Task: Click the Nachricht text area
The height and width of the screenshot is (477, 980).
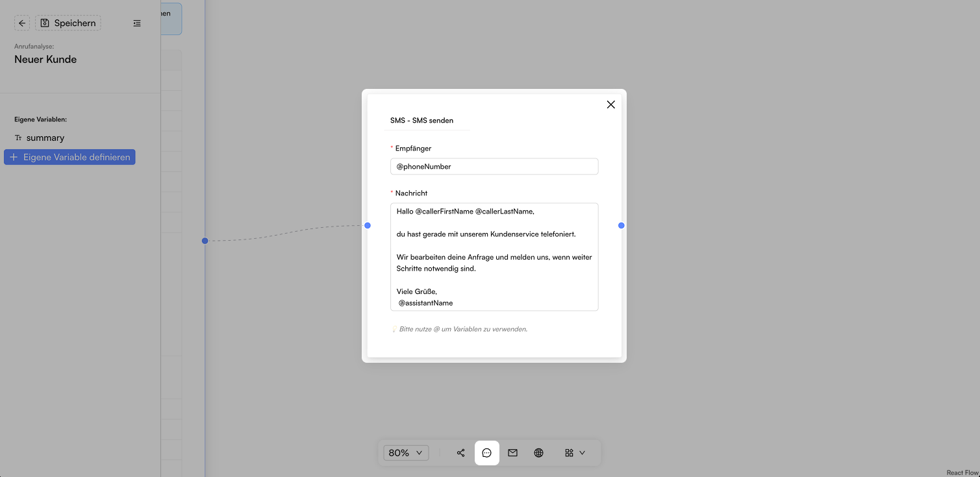Action: click(x=494, y=257)
